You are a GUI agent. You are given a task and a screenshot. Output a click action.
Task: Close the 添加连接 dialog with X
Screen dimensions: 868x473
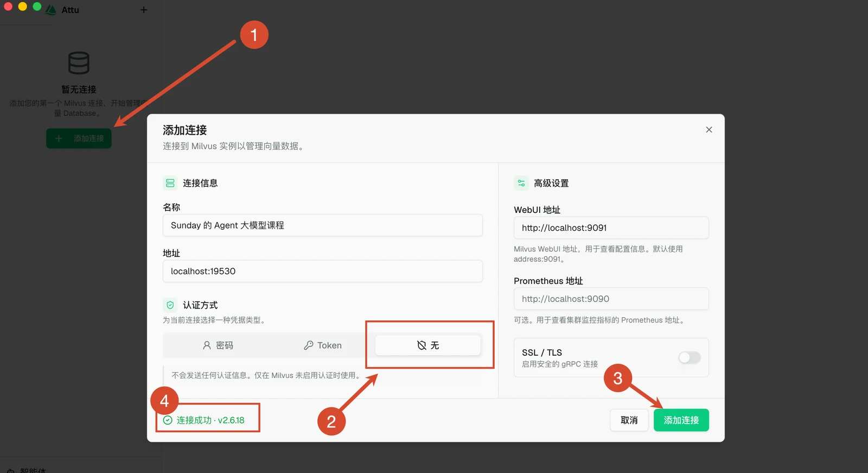click(709, 130)
